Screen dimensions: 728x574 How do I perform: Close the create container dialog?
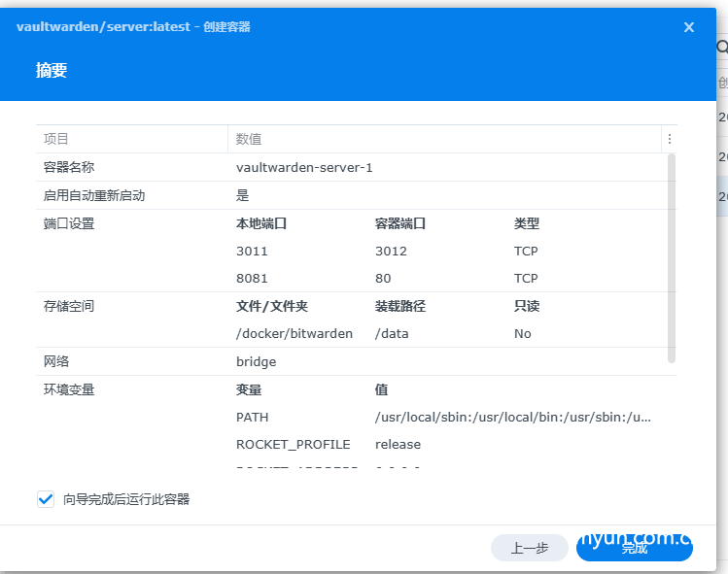689,27
